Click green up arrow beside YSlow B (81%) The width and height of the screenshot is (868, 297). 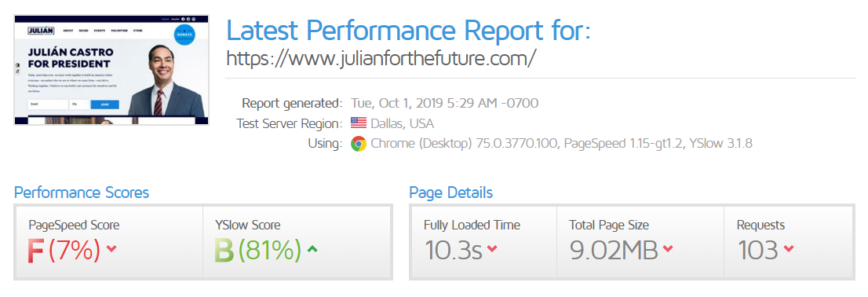pos(312,249)
